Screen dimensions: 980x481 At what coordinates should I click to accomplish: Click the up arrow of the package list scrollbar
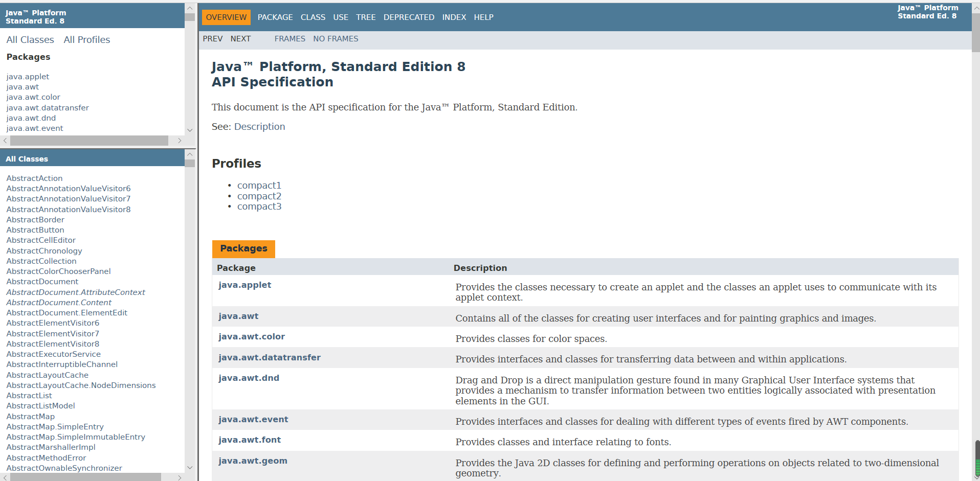190,8
